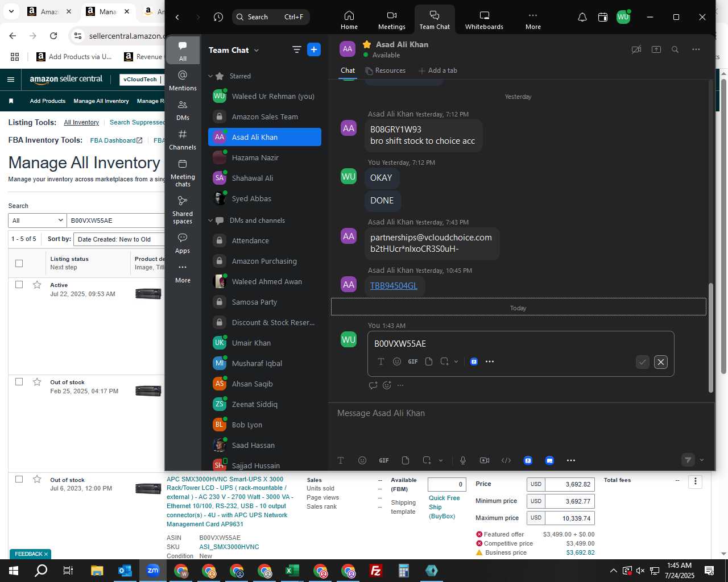Open Channels in Zoom sidebar
Screen dimensions: 728x582
click(183, 140)
